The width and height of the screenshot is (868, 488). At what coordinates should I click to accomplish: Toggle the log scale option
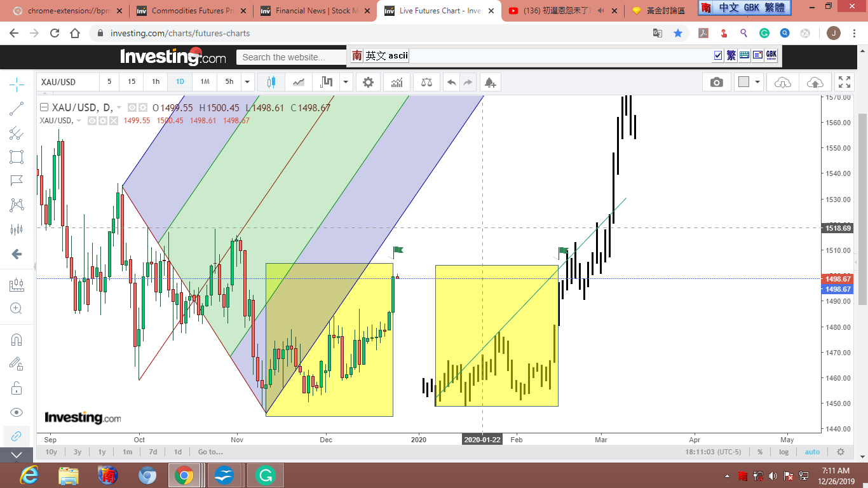tap(784, 452)
